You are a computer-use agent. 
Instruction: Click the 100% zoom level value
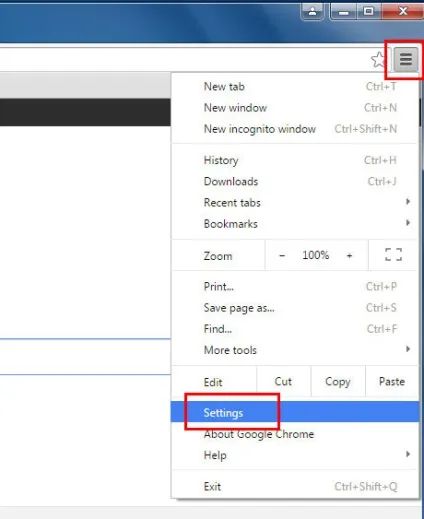pos(315,255)
